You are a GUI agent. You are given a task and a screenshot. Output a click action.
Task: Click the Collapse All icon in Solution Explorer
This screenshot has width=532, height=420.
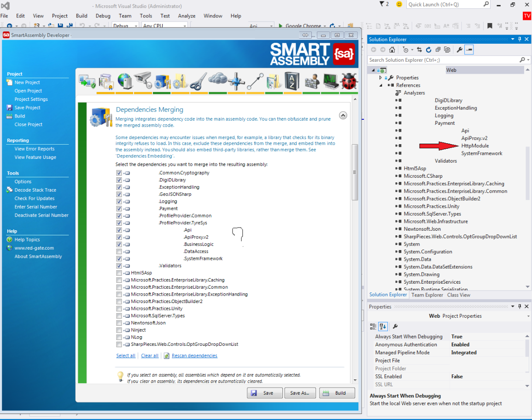[438, 50]
